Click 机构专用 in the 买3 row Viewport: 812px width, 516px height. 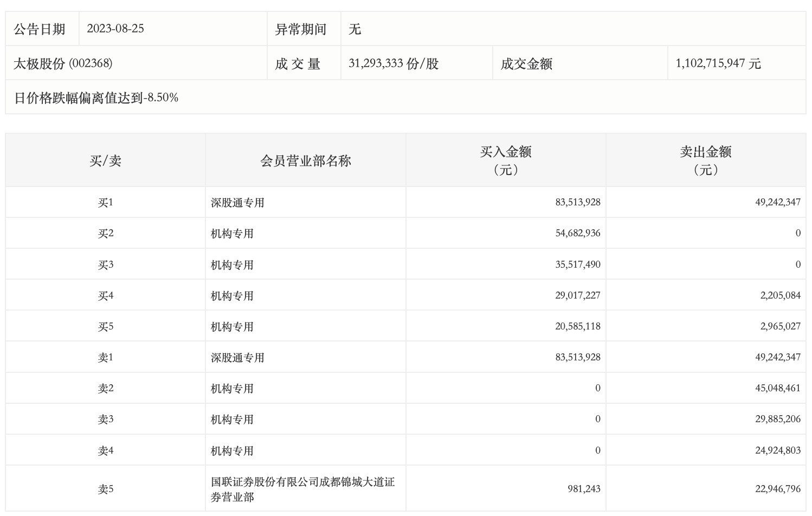coord(232,265)
